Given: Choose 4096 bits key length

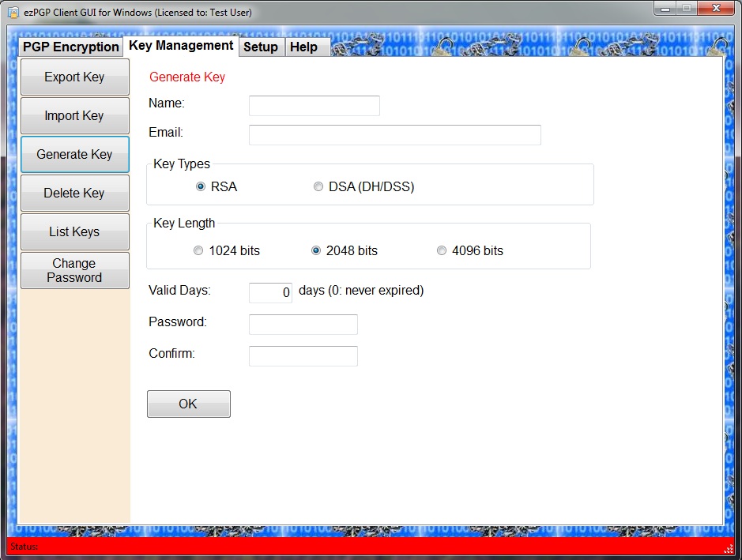Looking at the screenshot, I should click(441, 250).
